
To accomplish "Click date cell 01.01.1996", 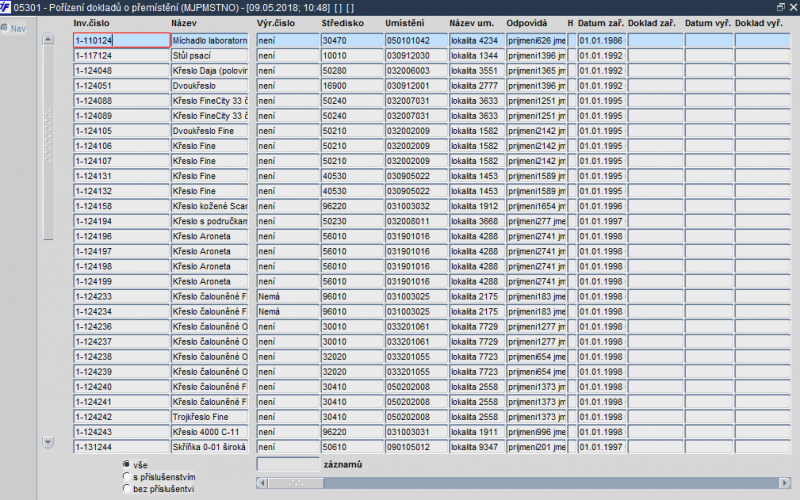I will pyautogui.click(x=602, y=206).
